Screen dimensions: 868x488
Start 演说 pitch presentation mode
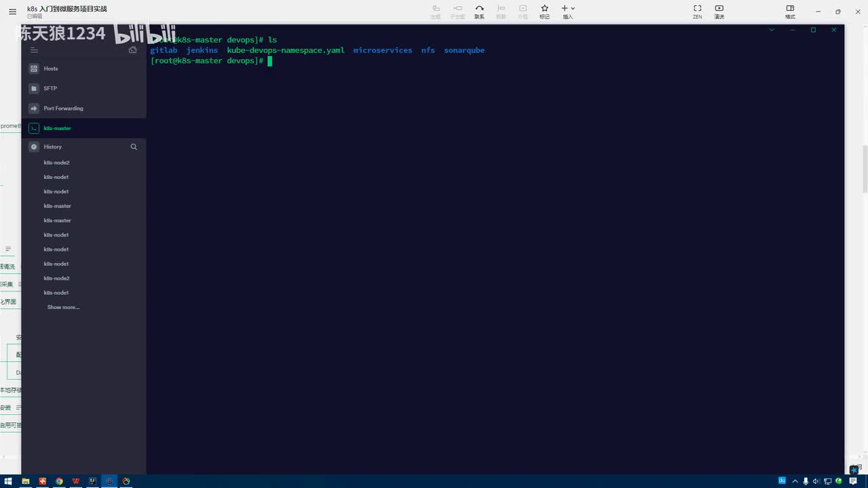[719, 12]
